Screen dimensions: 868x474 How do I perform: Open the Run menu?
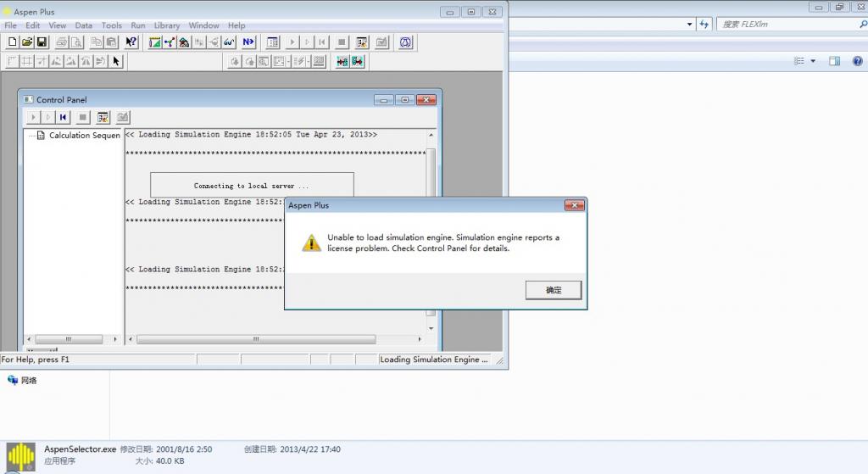tap(138, 25)
